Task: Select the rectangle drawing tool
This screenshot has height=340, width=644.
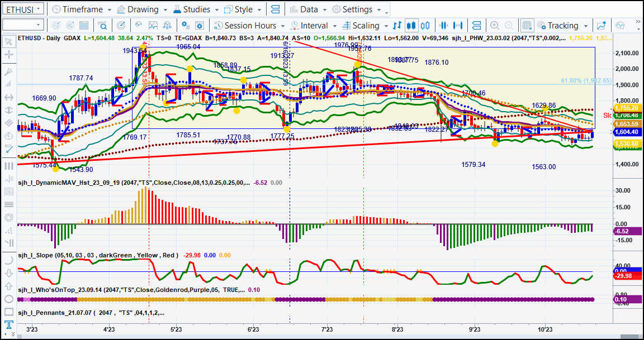Action: pyautogui.click(x=8, y=312)
